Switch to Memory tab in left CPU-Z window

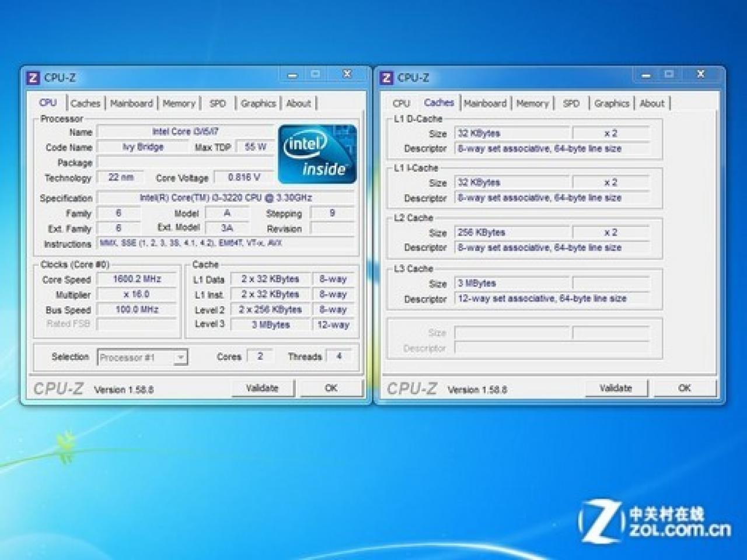click(179, 103)
